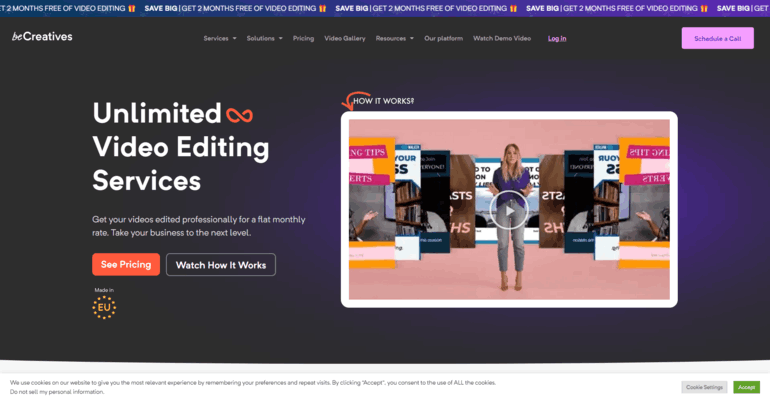Click the orange infinity symbol
This screenshot has width=770, height=401.
coord(239,115)
